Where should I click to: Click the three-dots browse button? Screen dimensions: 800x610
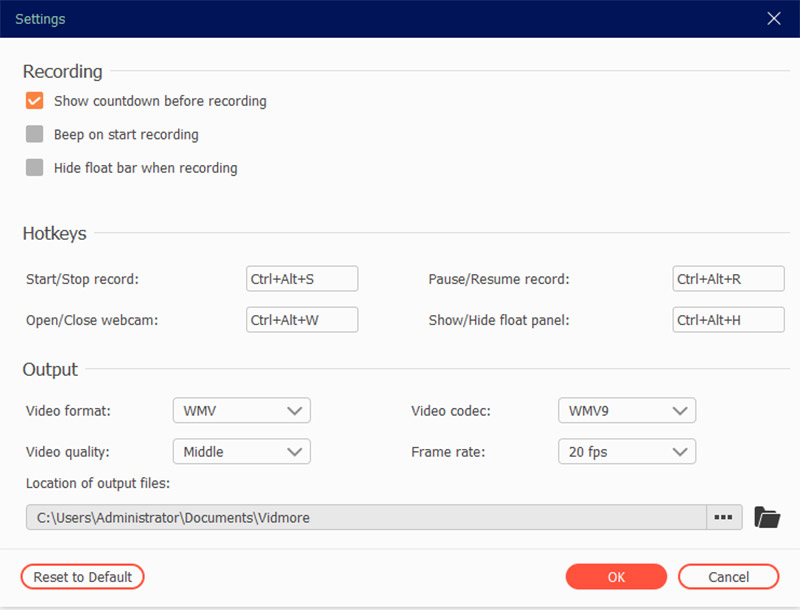coord(724,517)
